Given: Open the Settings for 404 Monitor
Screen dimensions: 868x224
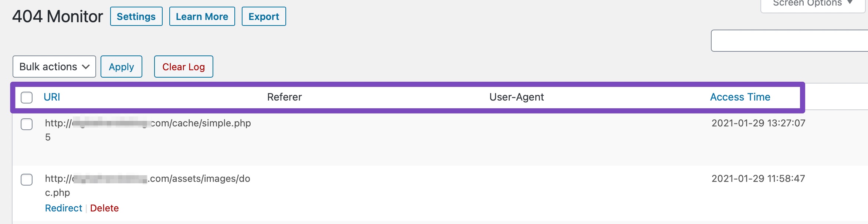Looking at the screenshot, I should (x=136, y=17).
